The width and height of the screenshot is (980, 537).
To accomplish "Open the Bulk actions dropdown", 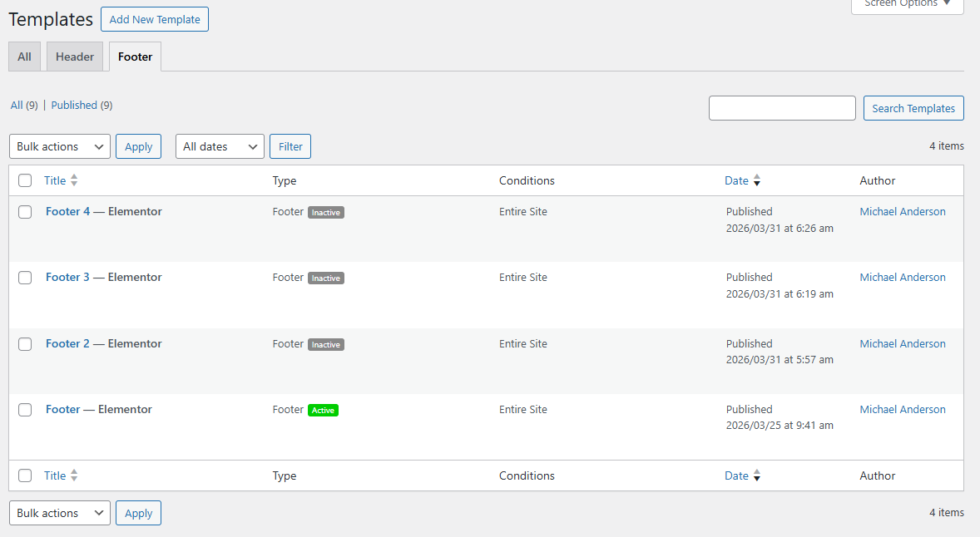I will coord(59,145).
